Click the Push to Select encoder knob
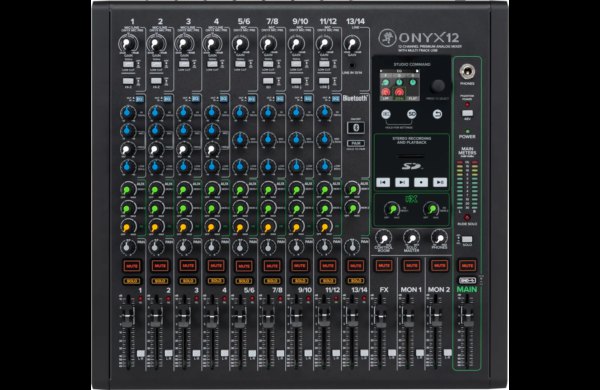This screenshot has width=600, height=390. pos(438,86)
